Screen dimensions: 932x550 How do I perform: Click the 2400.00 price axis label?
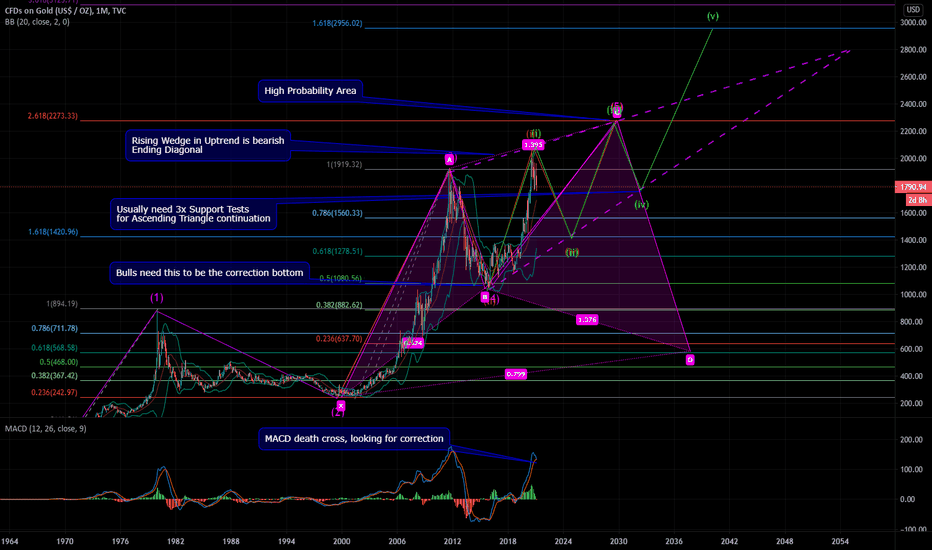[x=913, y=104]
